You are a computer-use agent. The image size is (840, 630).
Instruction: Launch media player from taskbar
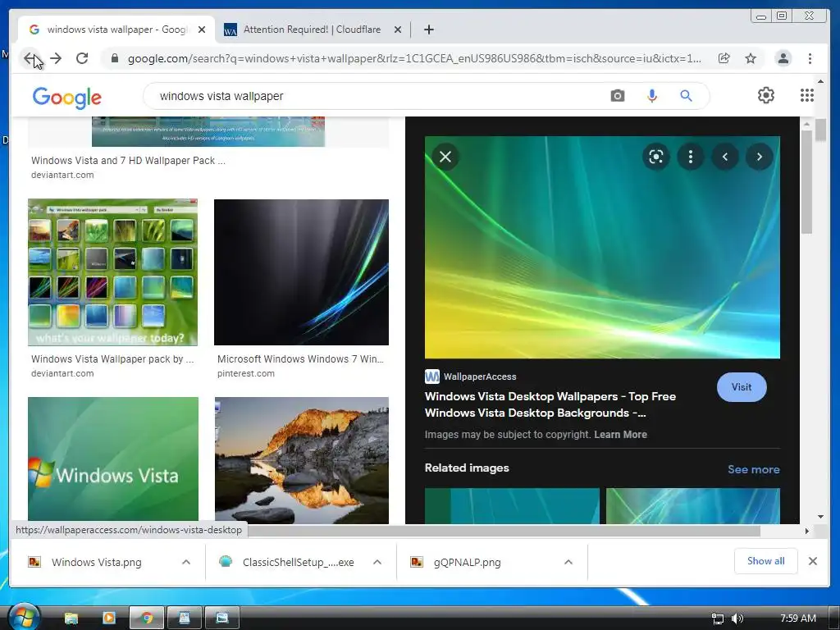109,619
